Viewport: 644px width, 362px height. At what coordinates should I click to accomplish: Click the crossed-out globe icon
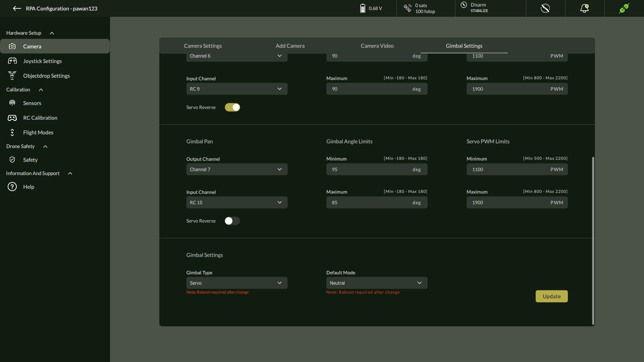[x=545, y=8]
